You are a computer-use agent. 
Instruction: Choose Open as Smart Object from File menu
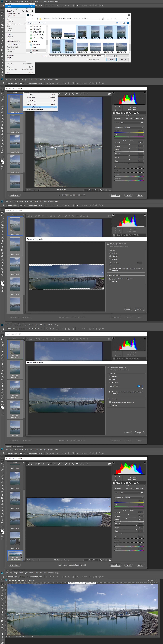pyautogui.click(x=20, y=13)
